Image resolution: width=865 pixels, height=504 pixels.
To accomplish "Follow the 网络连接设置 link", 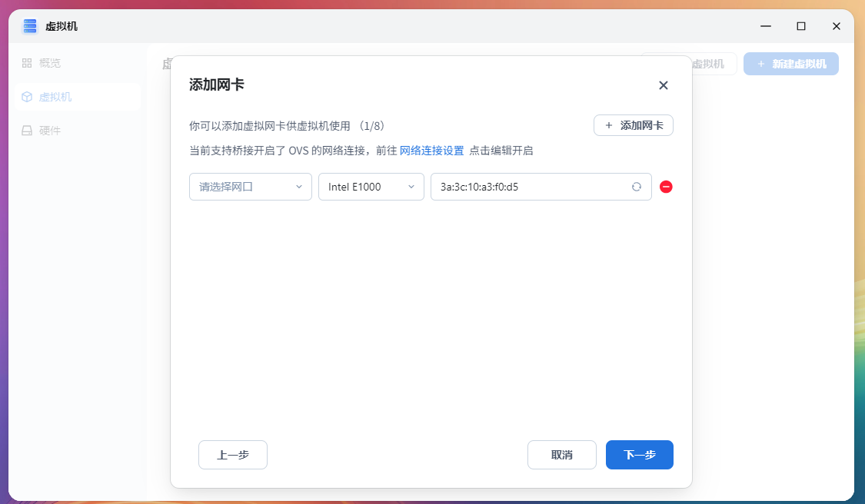I will [431, 151].
